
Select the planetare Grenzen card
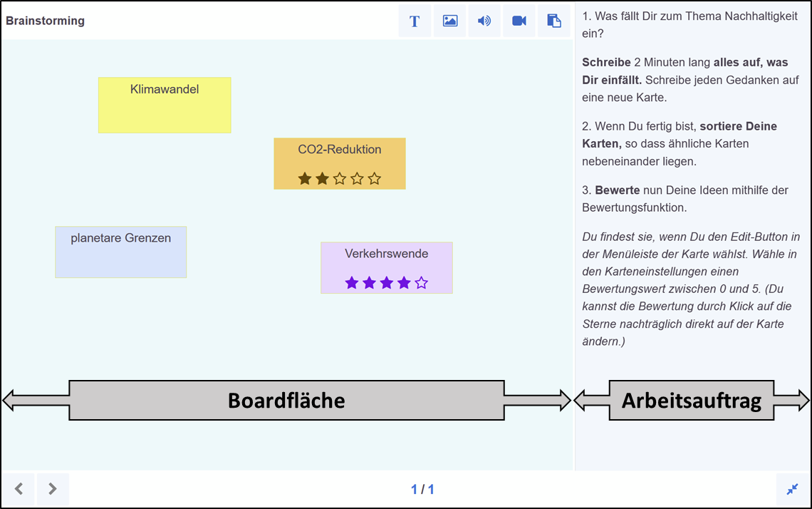coord(120,252)
